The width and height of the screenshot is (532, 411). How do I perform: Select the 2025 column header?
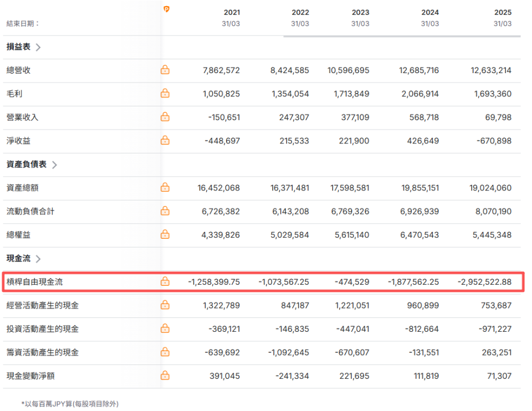[503, 12]
